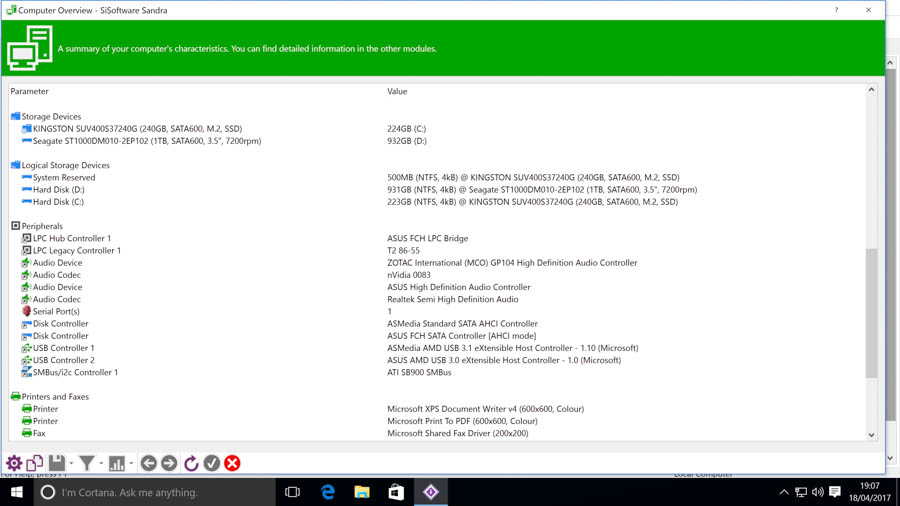This screenshot has height=506, width=900.
Task: Click the ZOTAC GP104 audio device icon
Action: point(26,263)
